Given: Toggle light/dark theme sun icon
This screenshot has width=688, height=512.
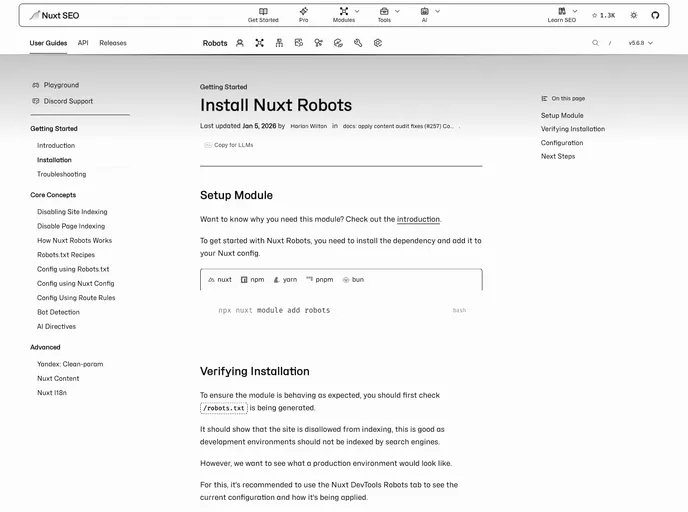Looking at the screenshot, I should click(634, 15).
